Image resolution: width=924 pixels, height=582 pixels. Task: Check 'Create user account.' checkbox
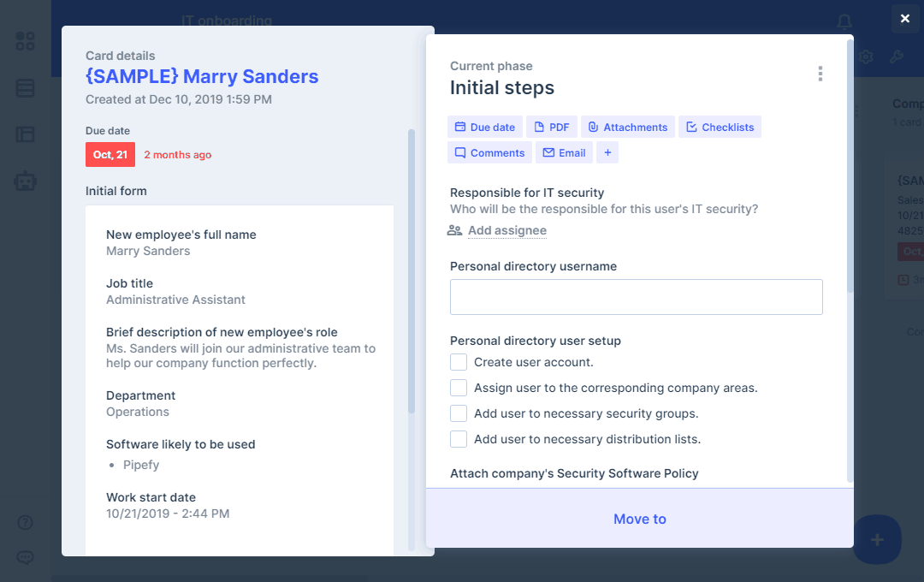coord(459,362)
